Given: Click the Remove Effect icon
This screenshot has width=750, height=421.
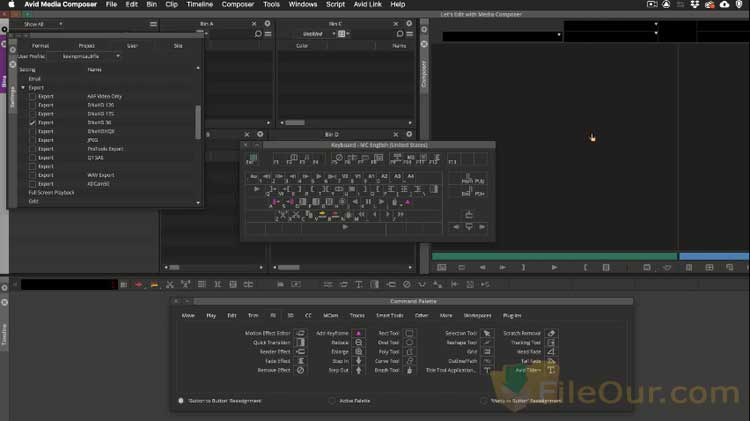Looking at the screenshot, I should pos(300,370).
